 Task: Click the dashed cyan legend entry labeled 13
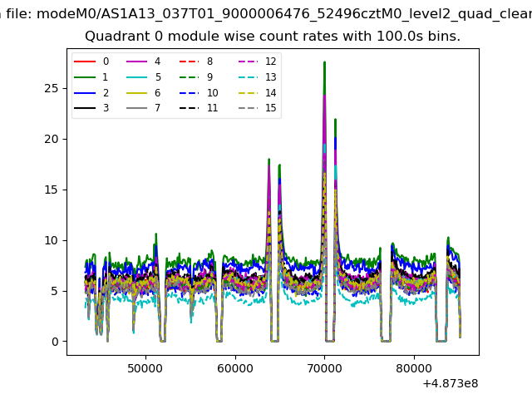tap(248, 77)
